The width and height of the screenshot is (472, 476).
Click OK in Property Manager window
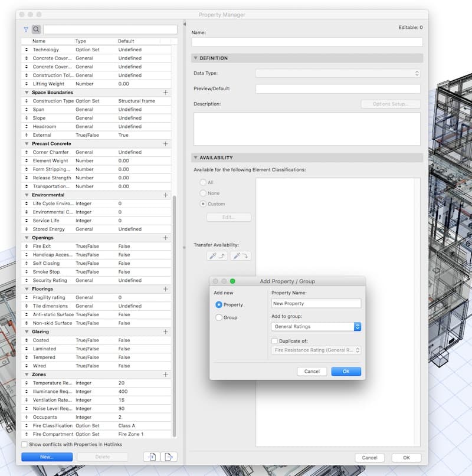click(x=407, y=458)
